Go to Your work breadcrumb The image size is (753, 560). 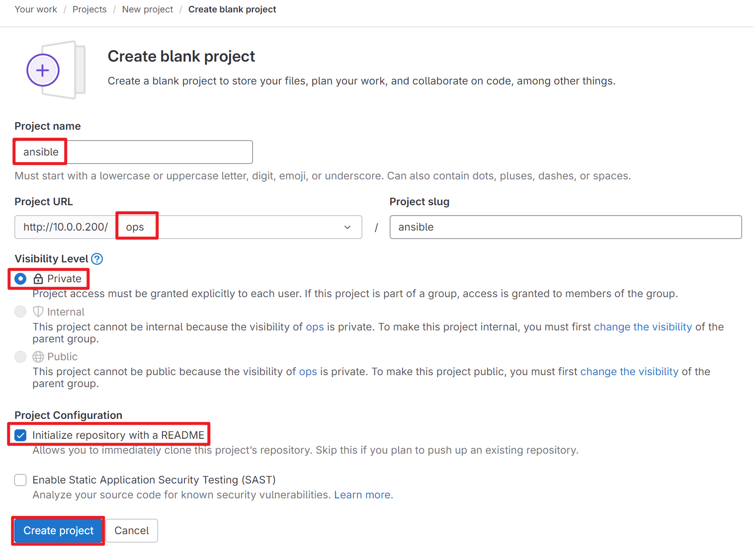[x=36, y=9]
